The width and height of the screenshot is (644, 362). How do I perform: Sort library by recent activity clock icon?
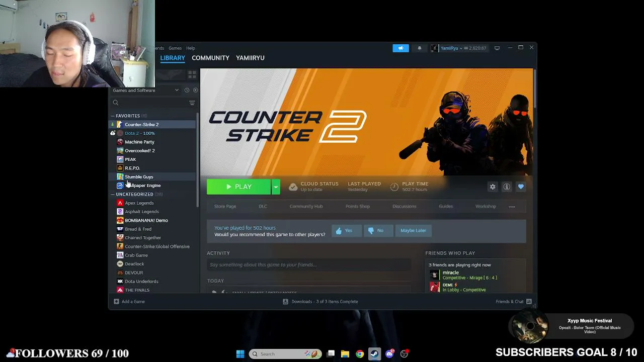pyautogui.click(x=187, y=90)
